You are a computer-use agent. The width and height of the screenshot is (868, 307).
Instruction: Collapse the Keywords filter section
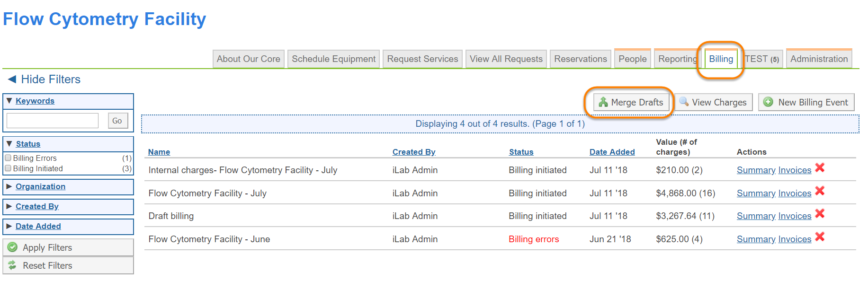pyautogui.click(x=35, y=101)
